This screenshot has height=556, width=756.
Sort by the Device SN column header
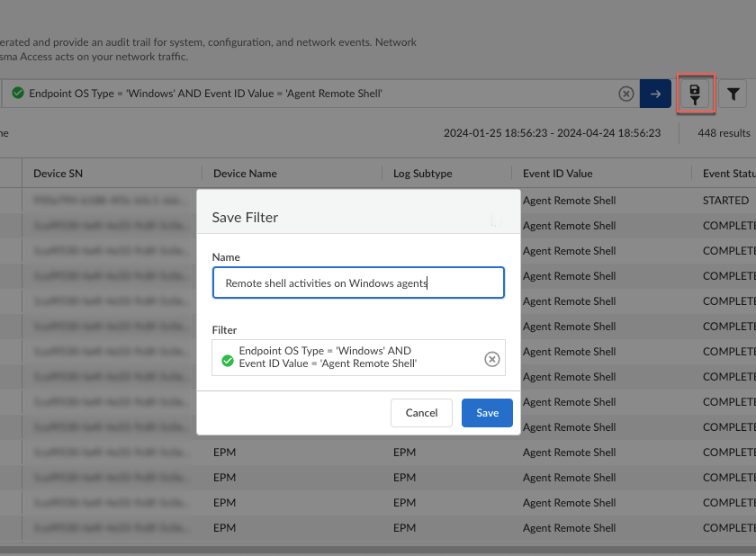tap(58, 174)
